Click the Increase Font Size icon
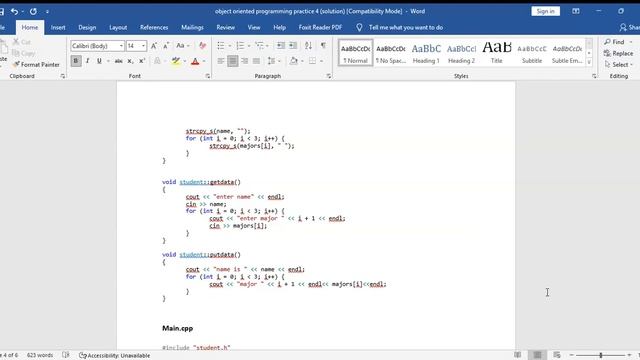The height and width of the screenshot is (360, 640). (x=154, y=46)
